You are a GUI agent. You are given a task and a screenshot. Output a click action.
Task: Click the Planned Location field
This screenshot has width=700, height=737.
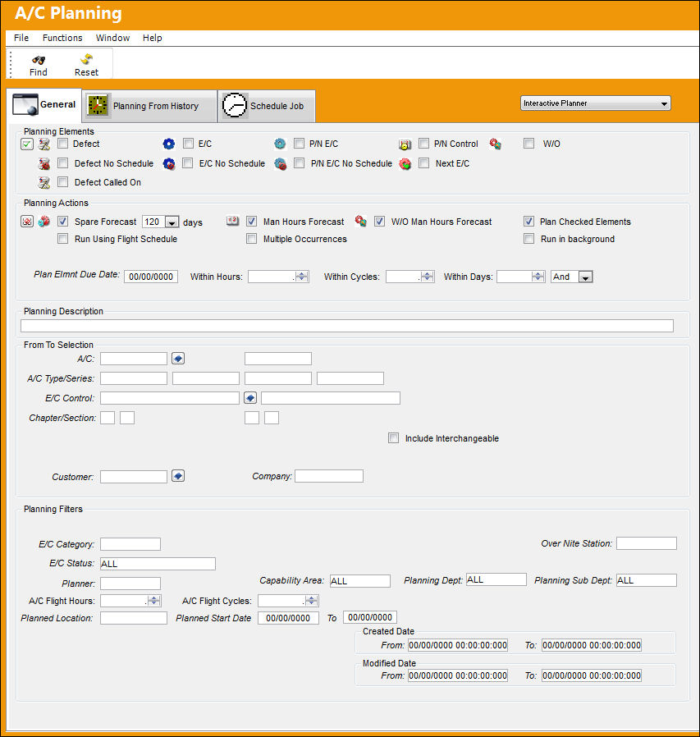[x=134, y=618]
